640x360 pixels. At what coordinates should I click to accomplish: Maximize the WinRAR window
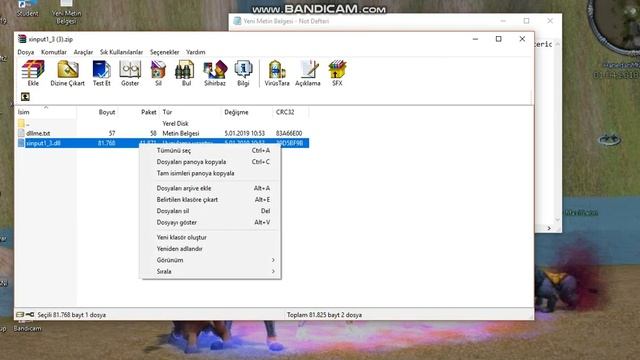[498, 39]
